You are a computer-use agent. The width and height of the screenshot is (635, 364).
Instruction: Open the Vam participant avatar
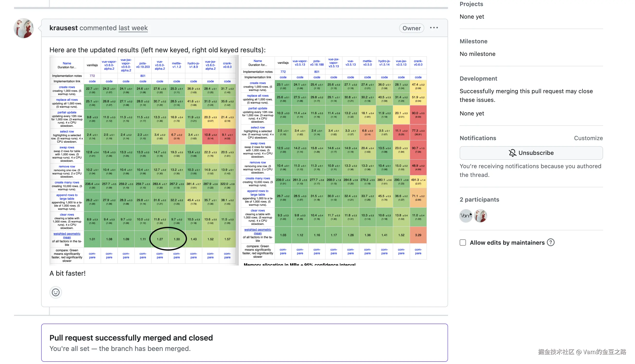click(x=466, y=215)
